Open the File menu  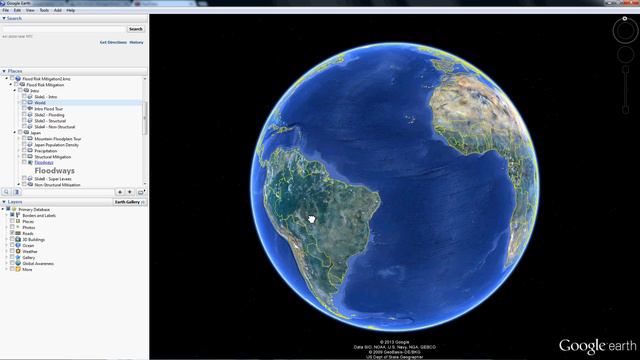(5, 10)
